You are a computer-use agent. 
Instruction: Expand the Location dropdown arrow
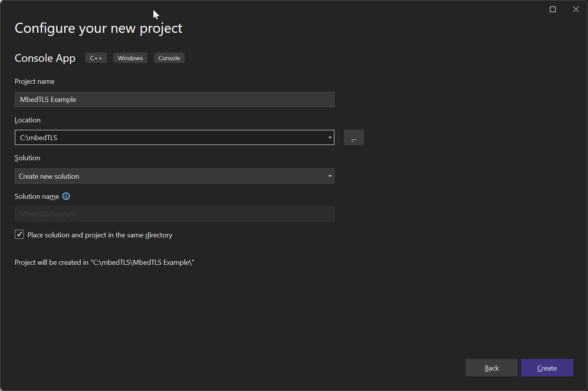(330, 137)
